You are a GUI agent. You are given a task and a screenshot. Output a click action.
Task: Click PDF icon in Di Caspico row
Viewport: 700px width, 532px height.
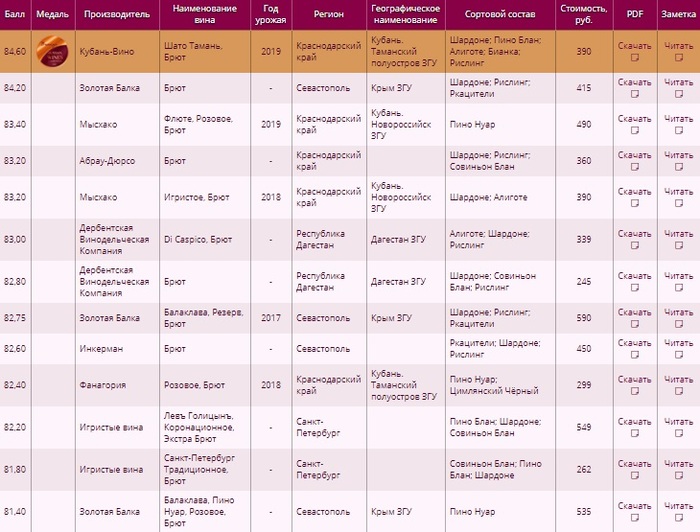pos(634,245)
